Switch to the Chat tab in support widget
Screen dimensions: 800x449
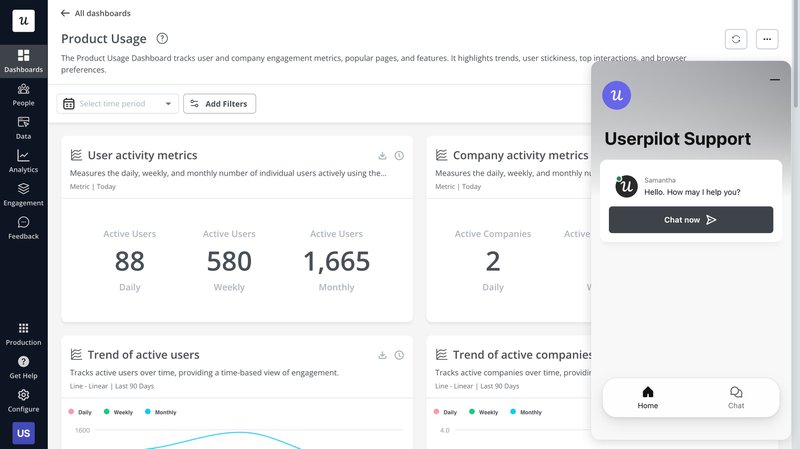coord(736,397)
